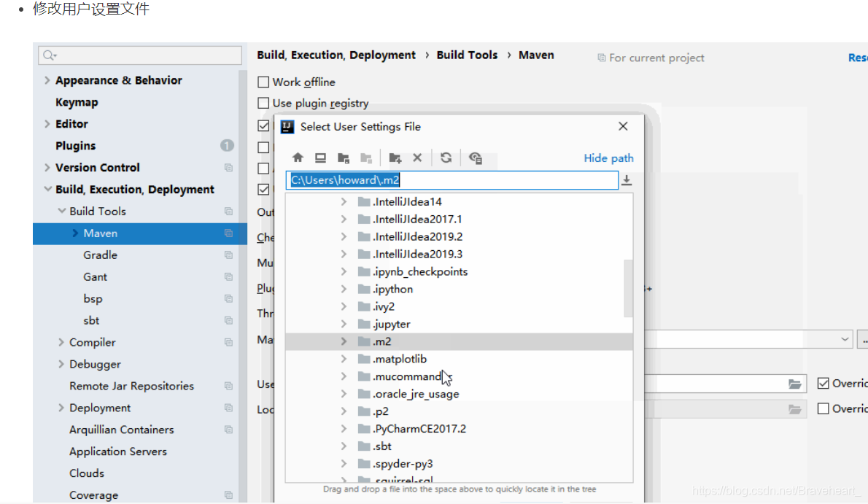Click folder icon of .sbt entry

(x=364, y=446)
